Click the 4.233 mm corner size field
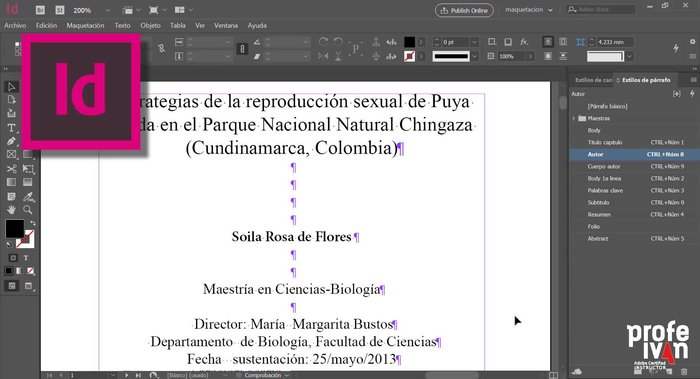 [615, 42]
